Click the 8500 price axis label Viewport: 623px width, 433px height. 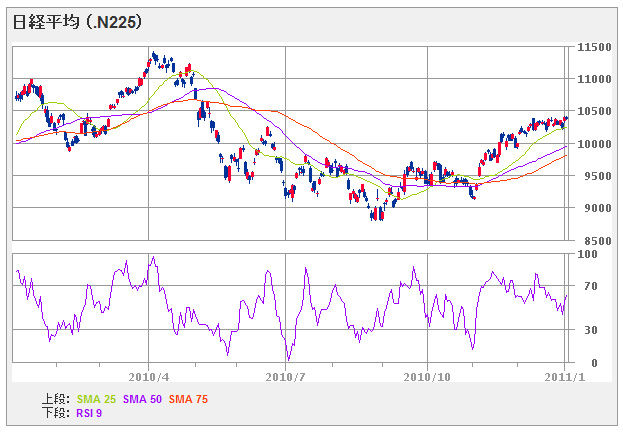point(598,241)
